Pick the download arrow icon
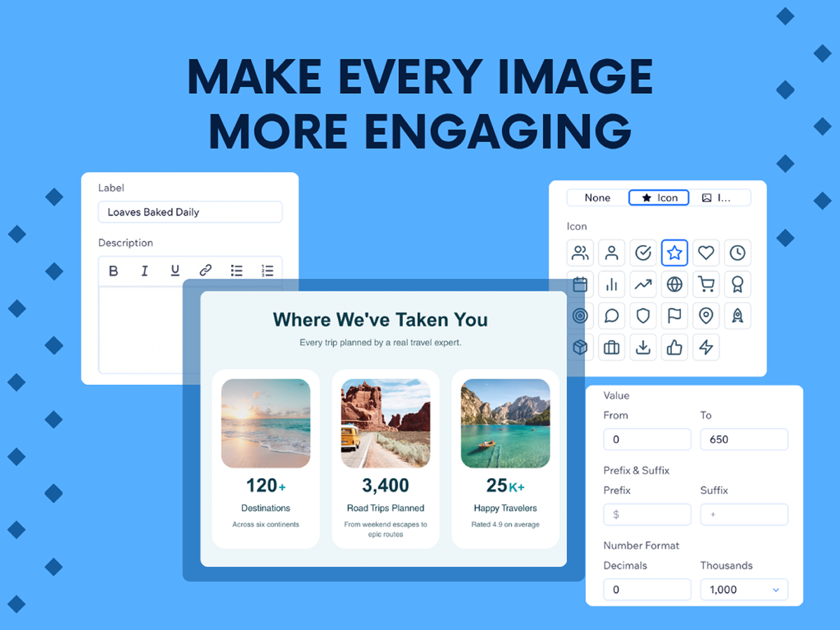 [x=643, y=347]
